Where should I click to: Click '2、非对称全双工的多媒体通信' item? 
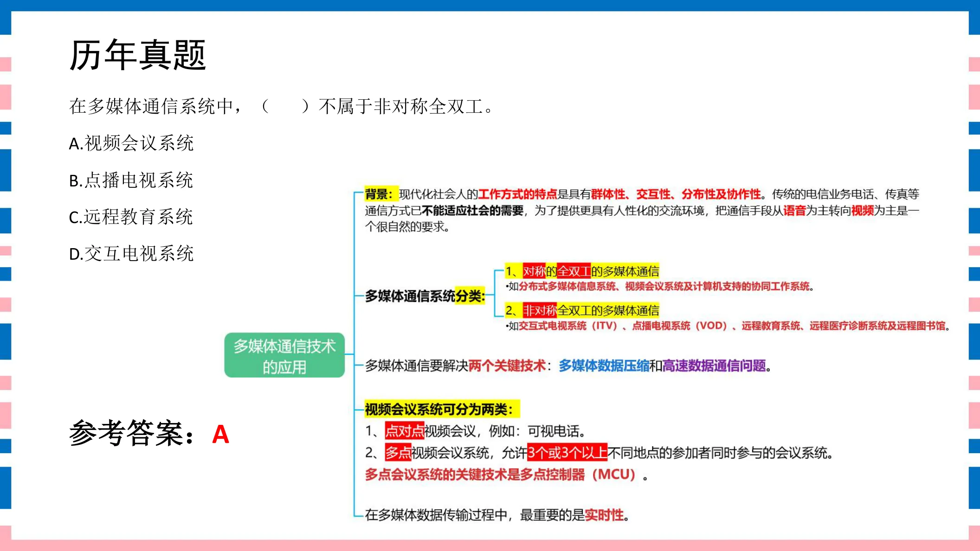click(x=582, y=310)
